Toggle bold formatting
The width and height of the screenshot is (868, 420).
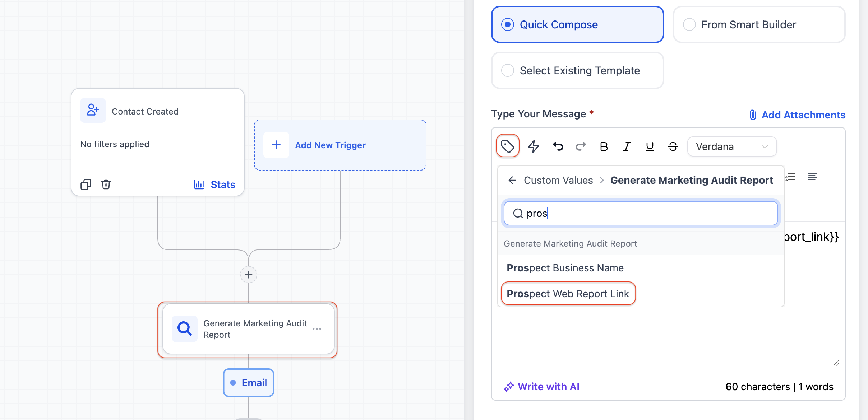(x=604, y=146)
